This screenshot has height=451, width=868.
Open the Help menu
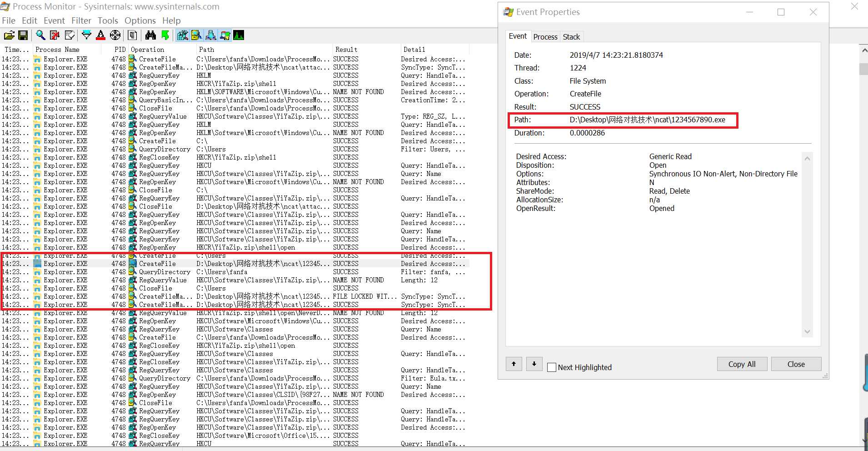(x=171, y=20)
